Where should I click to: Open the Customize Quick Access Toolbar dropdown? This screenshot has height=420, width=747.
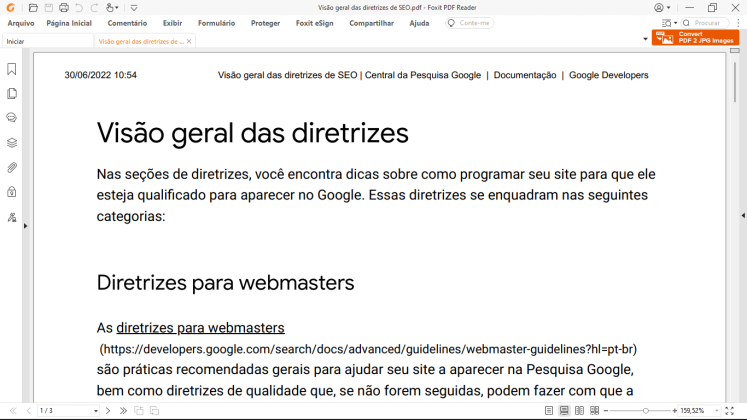pos(134,8)
